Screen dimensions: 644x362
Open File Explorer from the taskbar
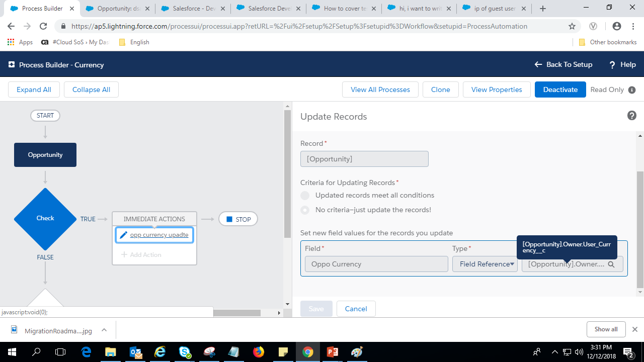(x=111, y=352)
